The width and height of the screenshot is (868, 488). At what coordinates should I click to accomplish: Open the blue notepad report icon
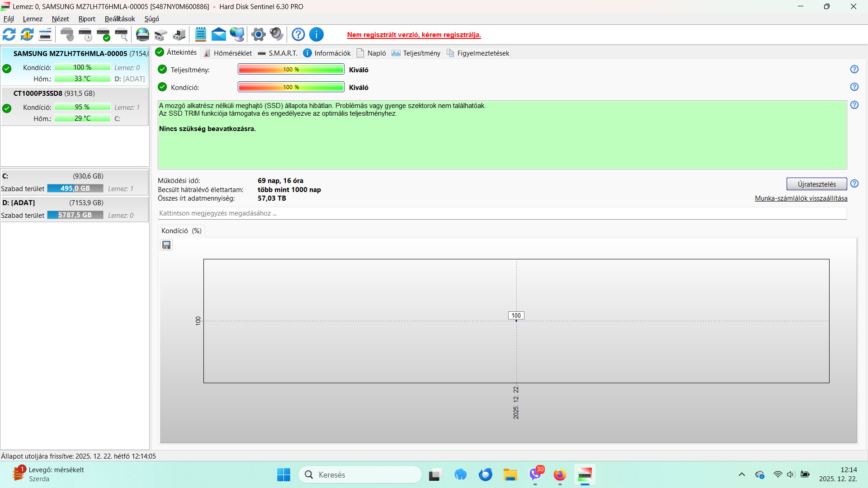point(200,34)
